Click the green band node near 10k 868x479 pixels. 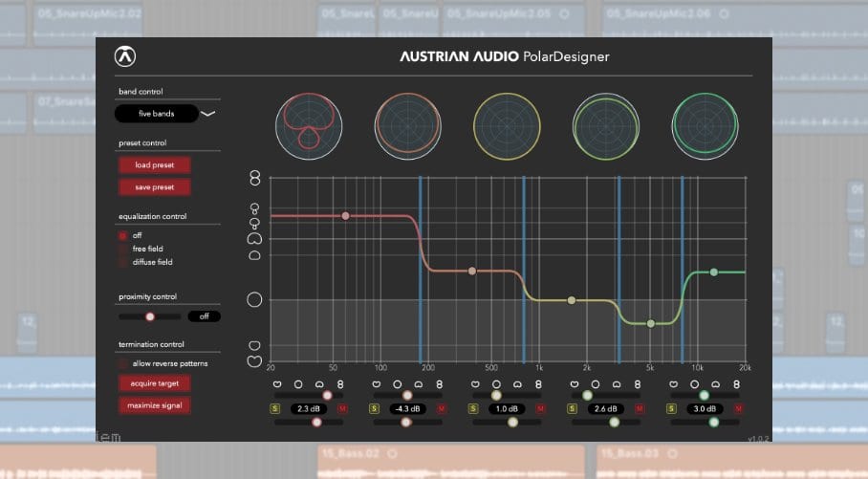coord(714,272)
